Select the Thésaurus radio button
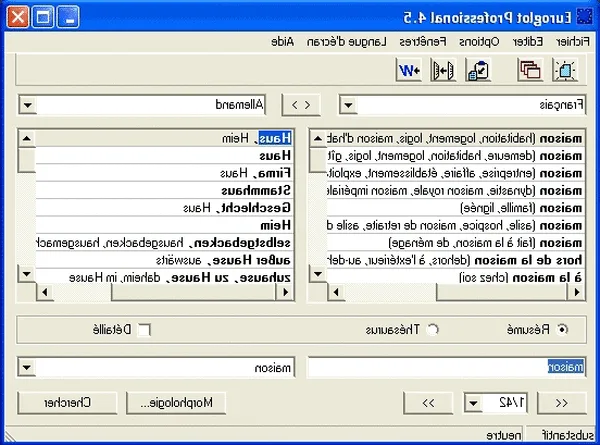600x445 pixels. [432, 329]
